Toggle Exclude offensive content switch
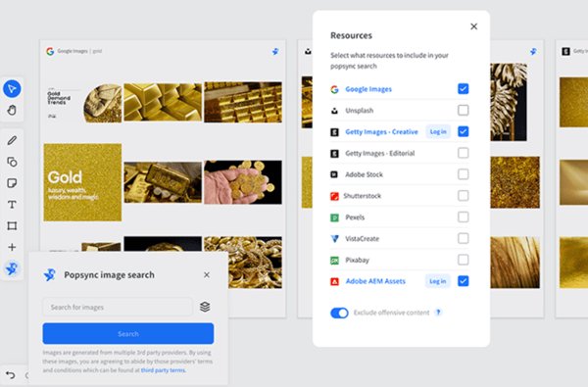 click(x=339, y=313)
